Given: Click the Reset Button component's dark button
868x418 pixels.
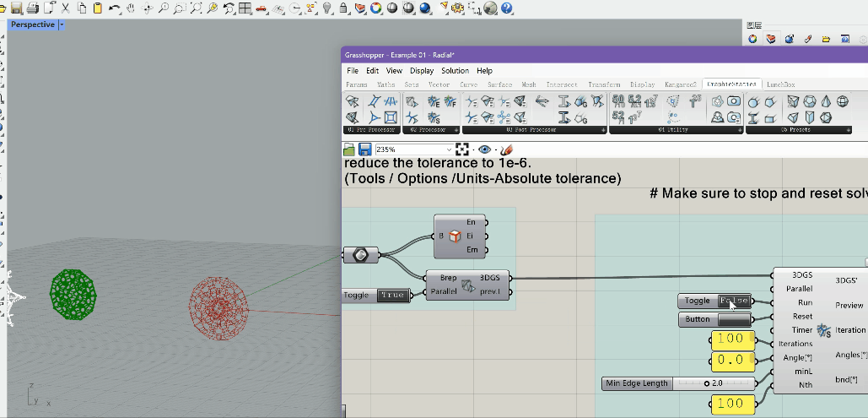Looking at the screenshot, I should tap(734, 319).
